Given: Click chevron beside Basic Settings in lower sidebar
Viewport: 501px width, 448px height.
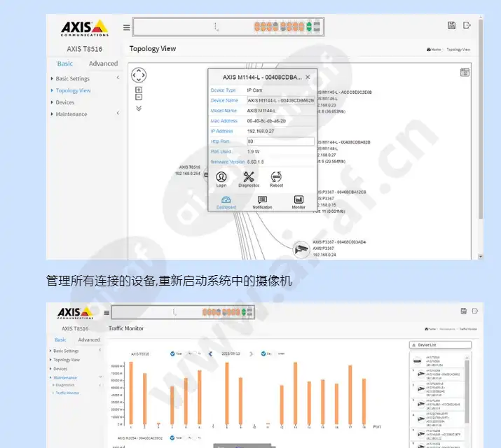Looking at the screenshot, I should click(x=100, y=350).
